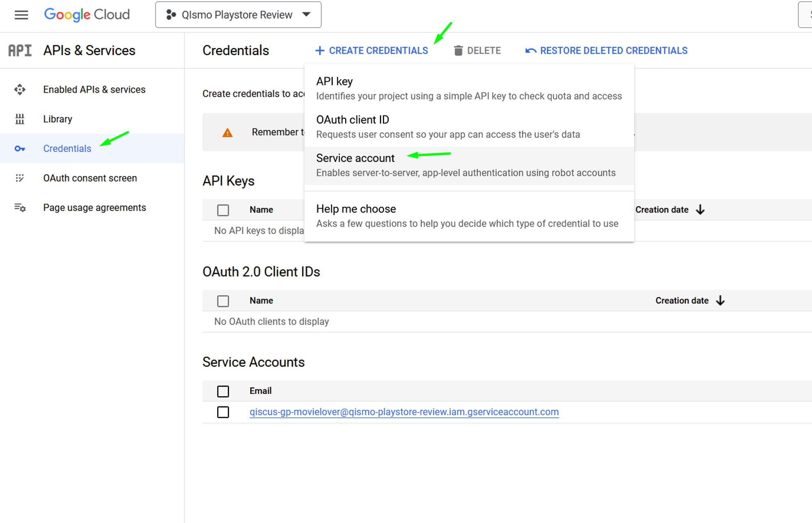Choose Service account option
The height and width of the screenshot is (523, 812).
469,165
